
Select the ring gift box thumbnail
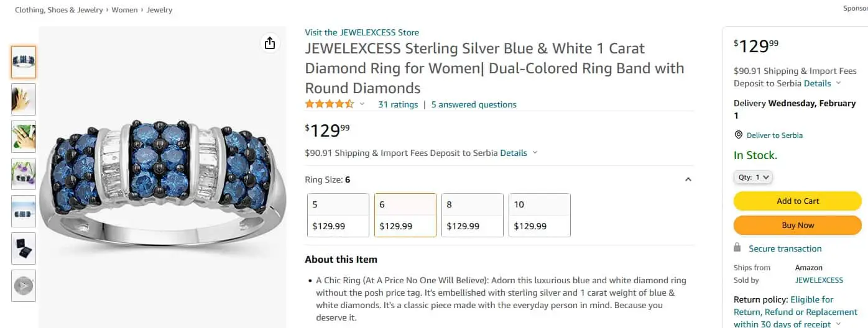pos(24,248)
